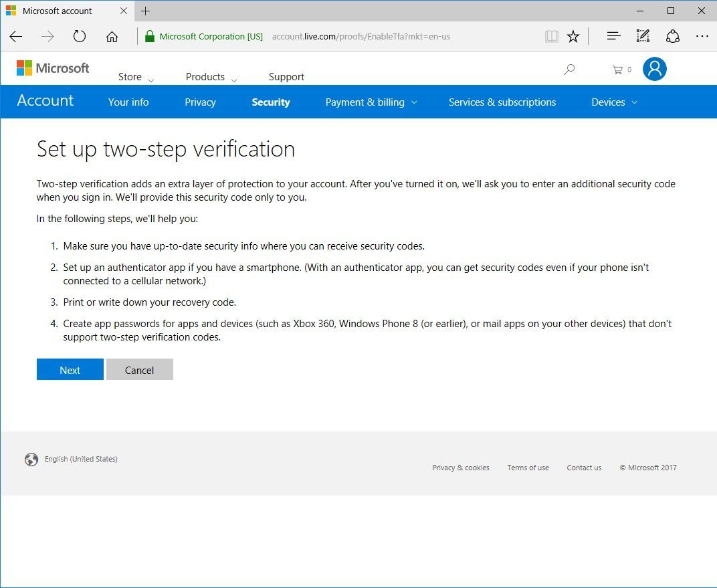
Task: Open the Hub panel
Action: pos(613,37)
